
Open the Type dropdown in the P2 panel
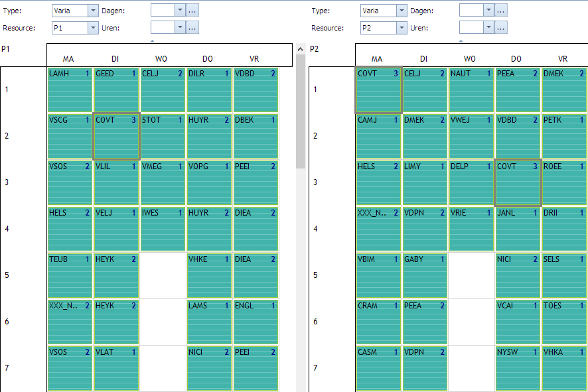coord(402,11)
